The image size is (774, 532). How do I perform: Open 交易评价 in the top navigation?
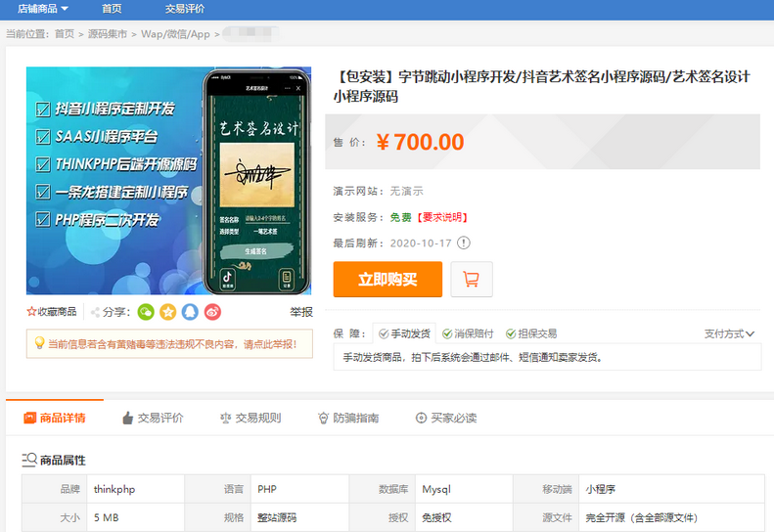pos(185,9)
